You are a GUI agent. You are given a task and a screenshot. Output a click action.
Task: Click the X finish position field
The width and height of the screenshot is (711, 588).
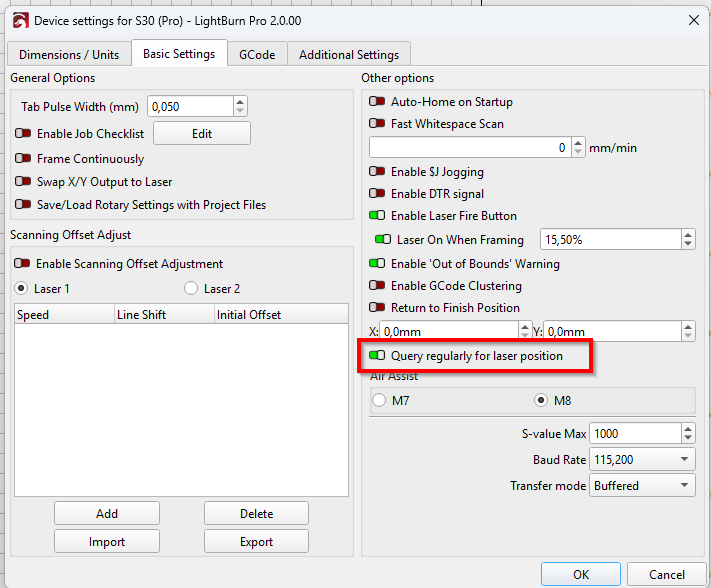(x=449, y=331)
